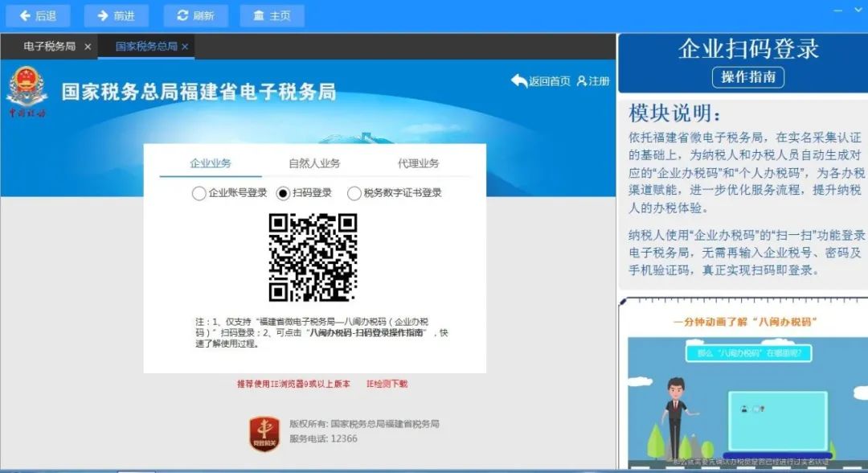Screen dimensions: 868x473
Task: Click the window minimize dash icon
Action: click(838, 10)
